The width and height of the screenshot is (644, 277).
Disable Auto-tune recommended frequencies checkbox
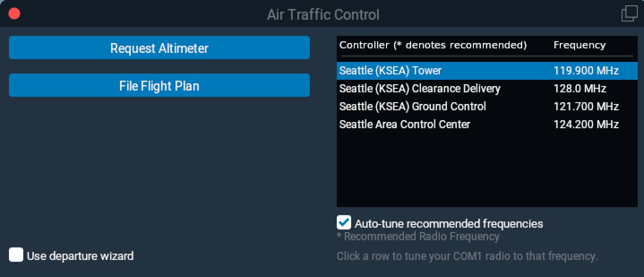(343, 223)
